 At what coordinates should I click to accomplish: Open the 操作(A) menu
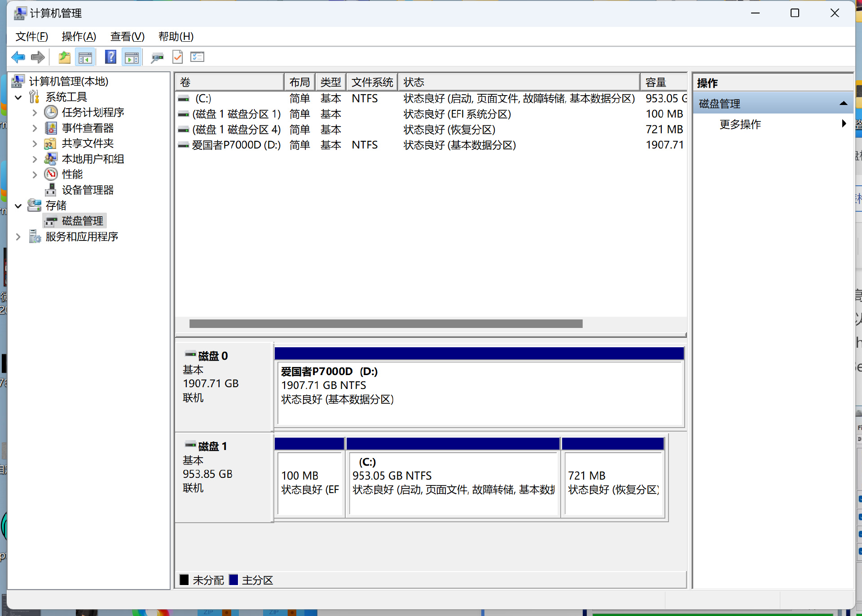pyautogui.click(x=79, y=36)
